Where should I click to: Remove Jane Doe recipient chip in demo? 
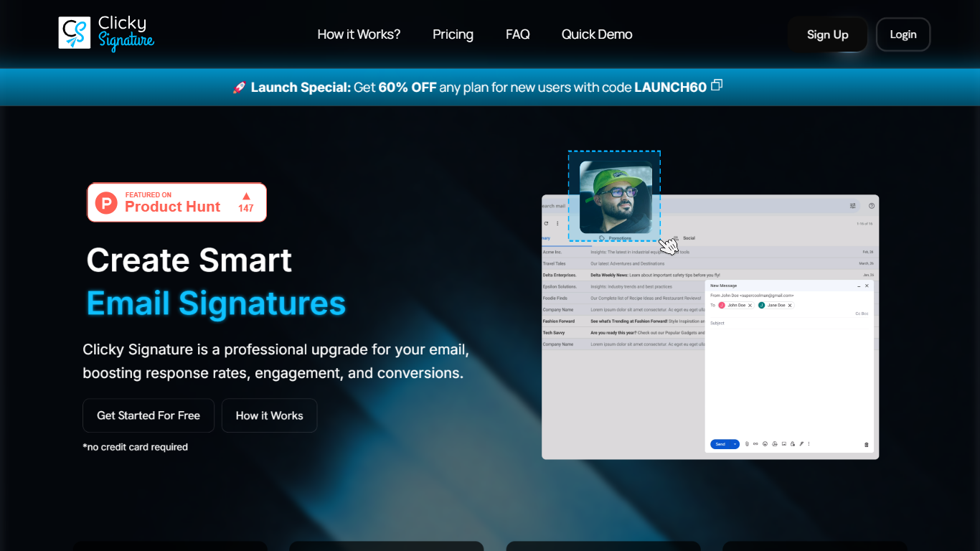coord(790,306)
